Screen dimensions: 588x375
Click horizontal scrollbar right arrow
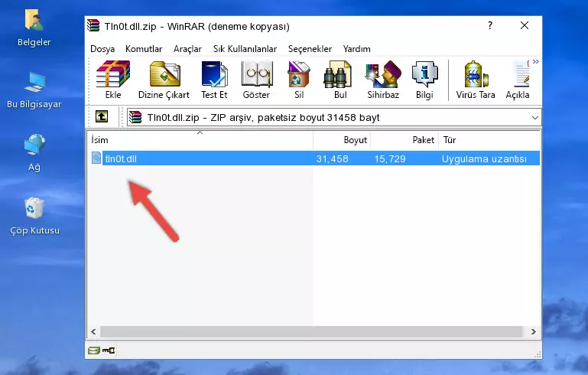pos(533,332)
